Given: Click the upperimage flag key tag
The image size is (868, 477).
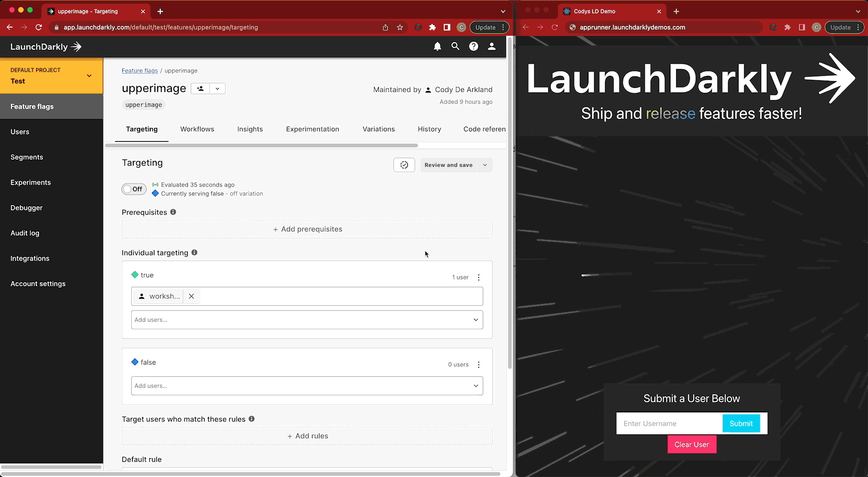Looking at the screenshot, I should point(144,105).
